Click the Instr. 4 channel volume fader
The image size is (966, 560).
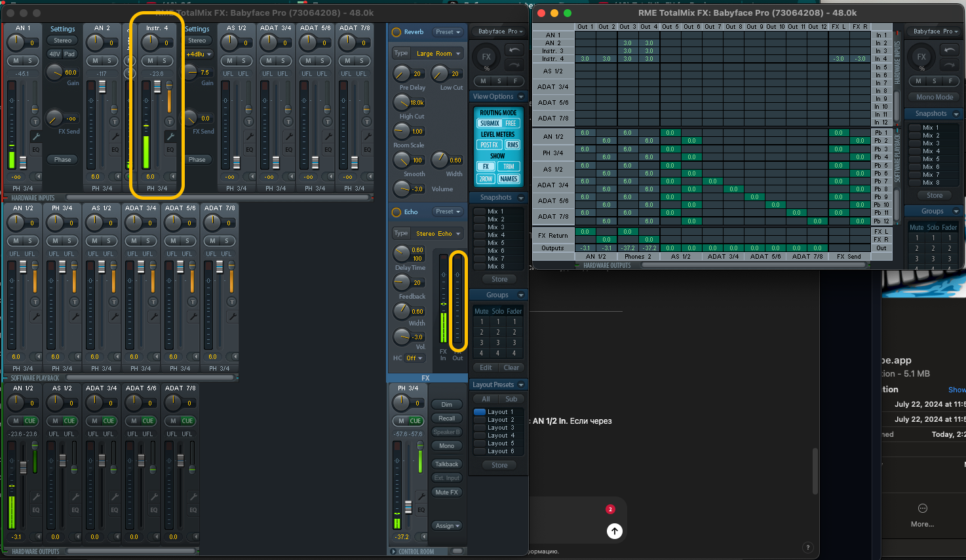coord(157,88)
